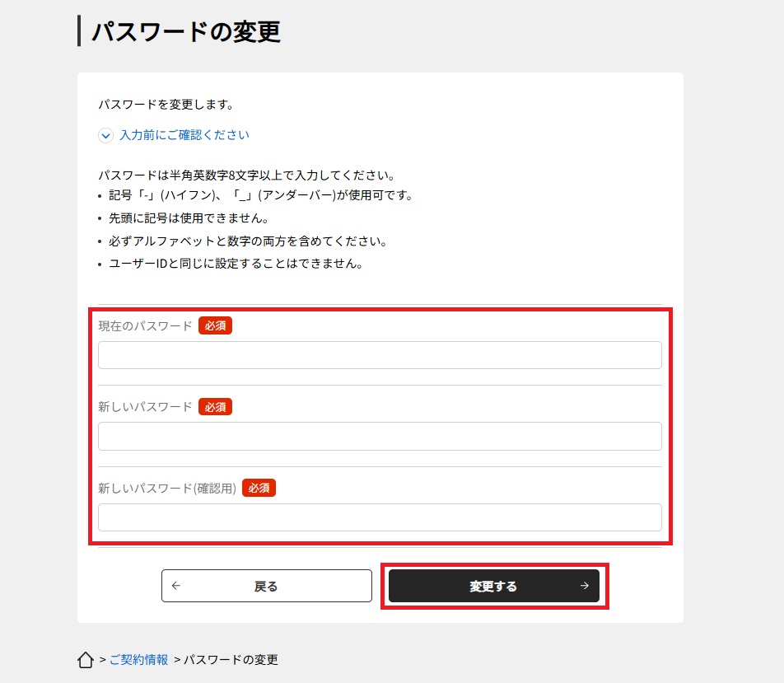Click the 現在のパスワード field label

pos(145,326)
